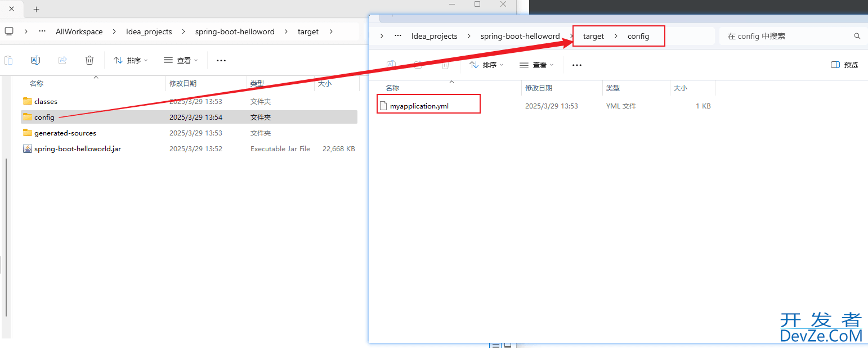Open the more options ellipsis in target window toolbar
Viewport: 868px width, 348px height.
coord(221,60)
